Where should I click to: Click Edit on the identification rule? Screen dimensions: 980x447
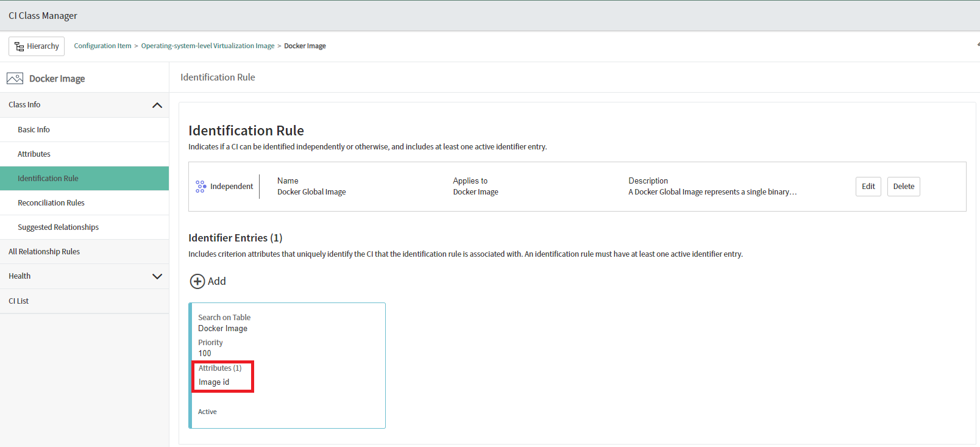[868, 187]
